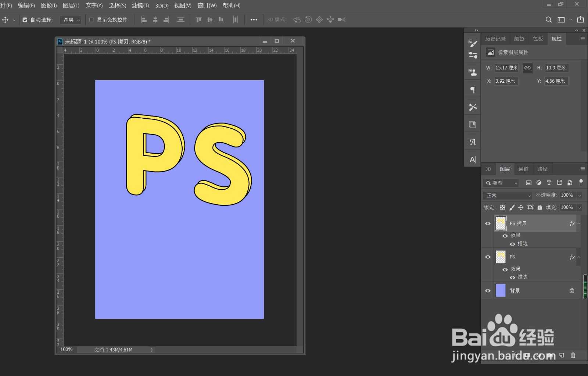The width and height of the screenshot is (588, 376).
Task: Switch to the 颜色 tab
Action: pyautogui.click(x=519, y=39)
